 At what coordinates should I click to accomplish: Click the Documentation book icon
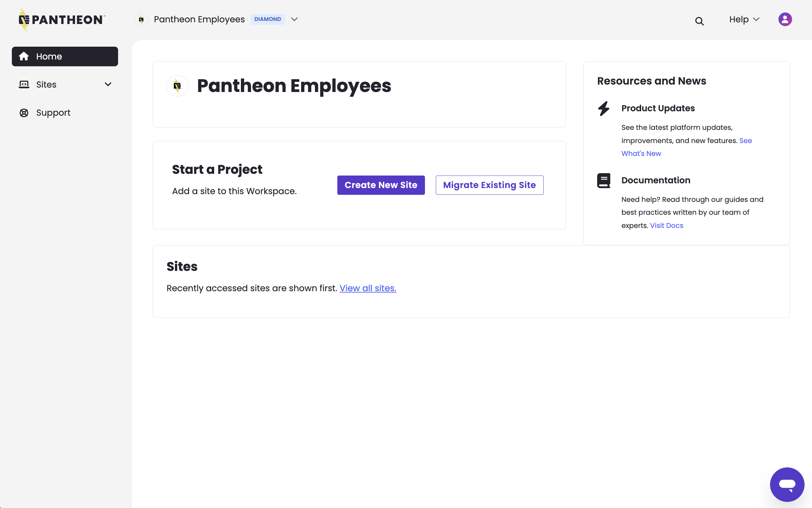click(604, 181)
